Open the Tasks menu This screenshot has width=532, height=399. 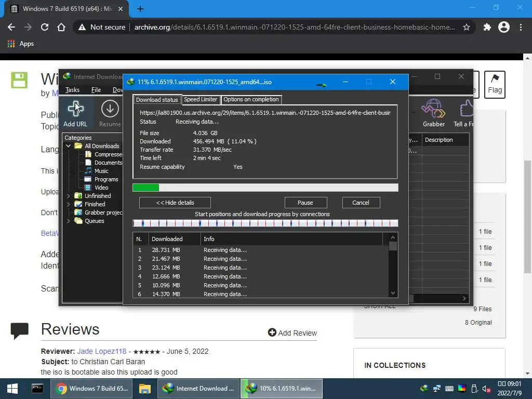pos(72,89)
